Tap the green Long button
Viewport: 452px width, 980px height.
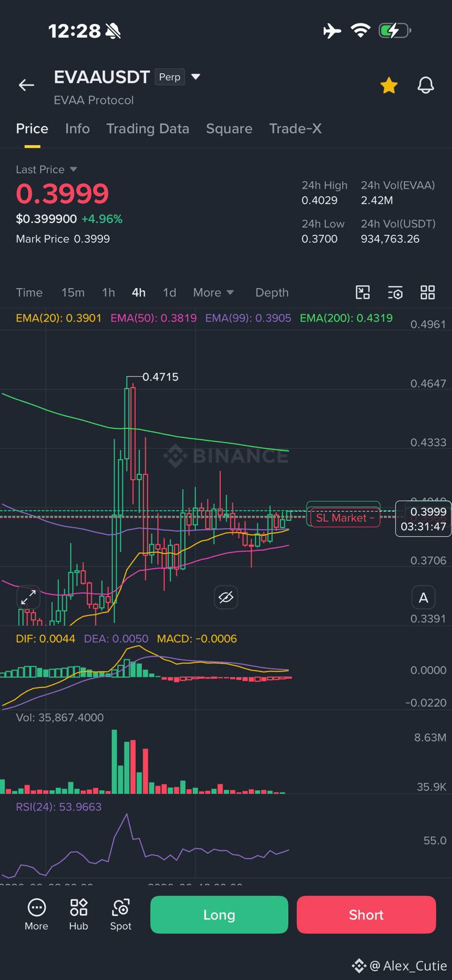pyautogui.click(x=219, y=914)
